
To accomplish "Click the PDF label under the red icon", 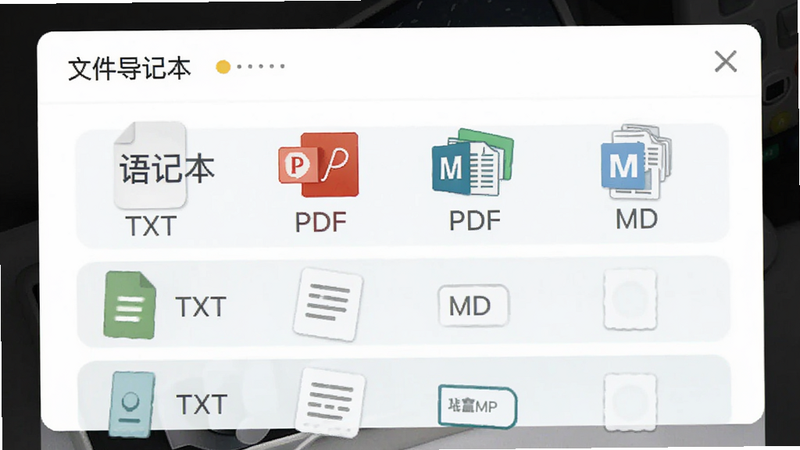I will coord(320,222).
